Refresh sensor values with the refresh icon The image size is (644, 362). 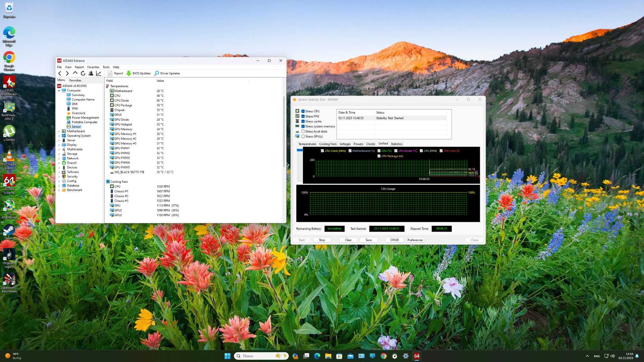tap(83, 73)
